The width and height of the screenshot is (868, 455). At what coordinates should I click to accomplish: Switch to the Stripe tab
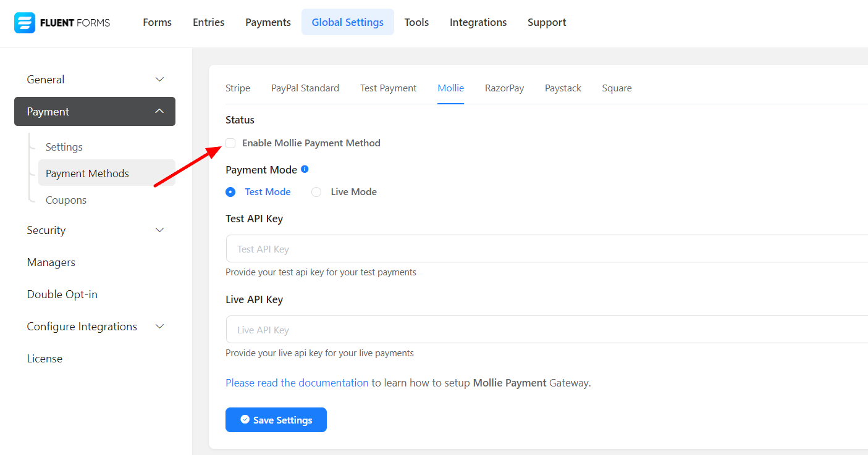(x=238, y=88)
